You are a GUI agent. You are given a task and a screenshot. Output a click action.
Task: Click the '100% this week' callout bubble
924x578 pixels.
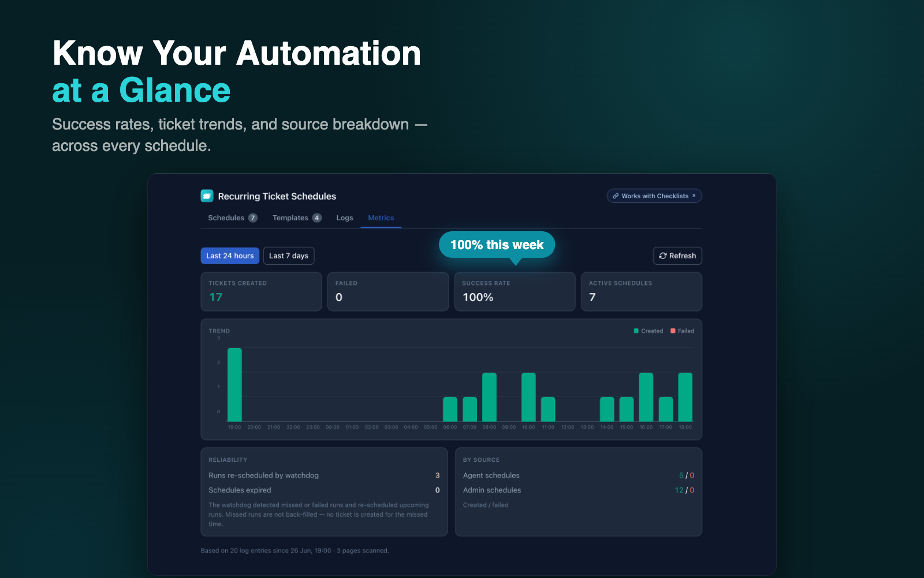tap(497, 245)
